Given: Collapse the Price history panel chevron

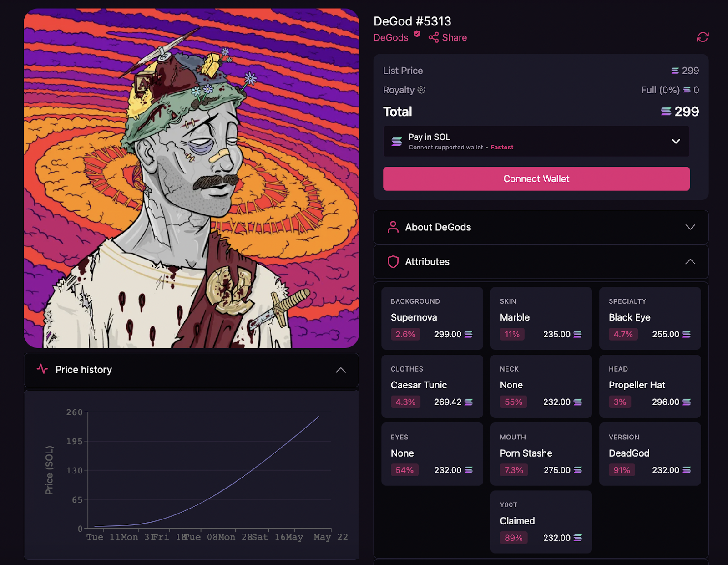Looking at the screenshot, I should pyautogui.click(x=341, y=370).
